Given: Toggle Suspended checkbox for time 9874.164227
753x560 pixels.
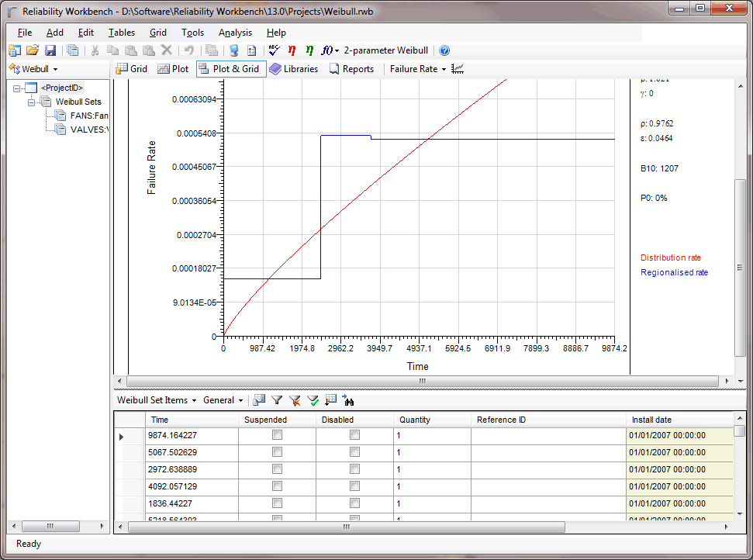Looking at the screenshot, I should [x=277, y=436].
